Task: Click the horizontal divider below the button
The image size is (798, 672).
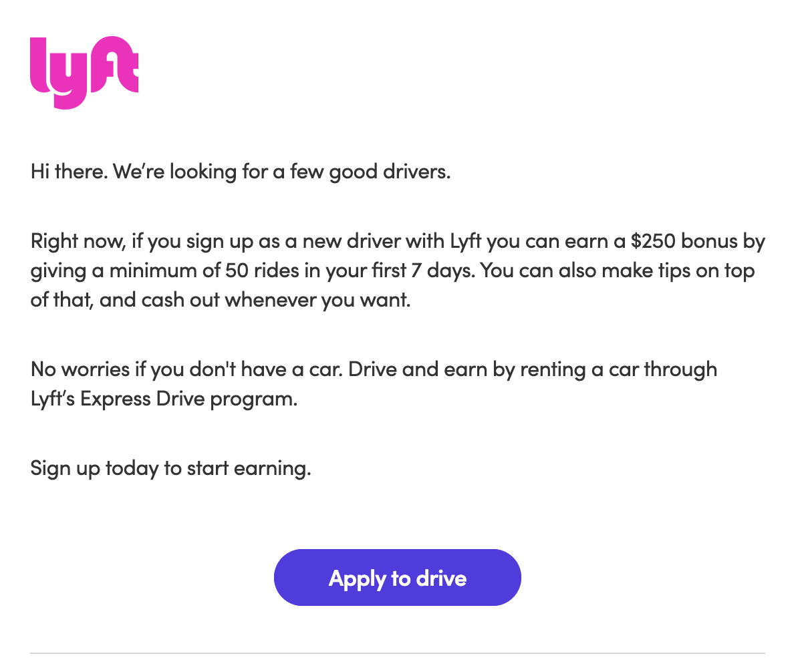Action: [398, 653]
